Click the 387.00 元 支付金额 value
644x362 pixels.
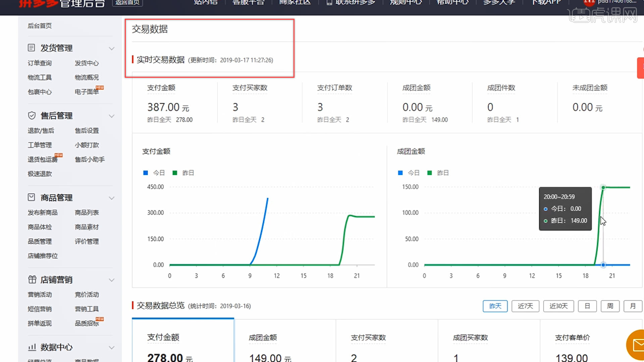tap(168, 107)
